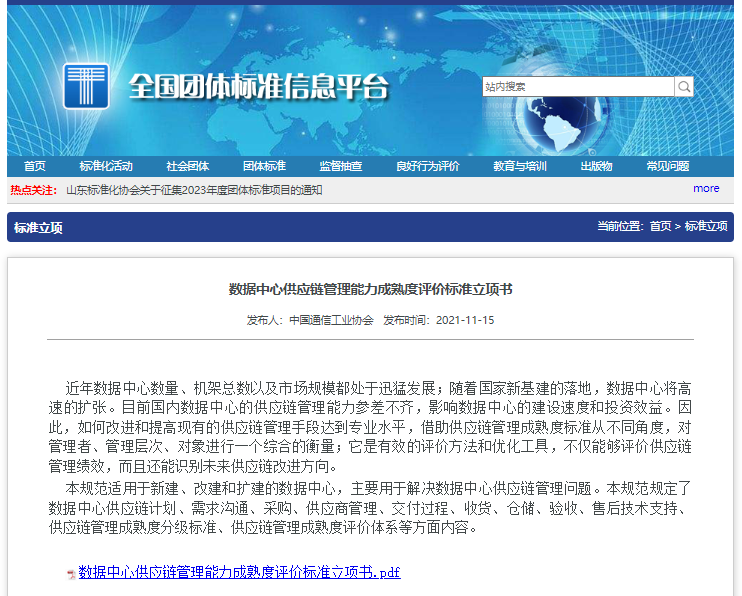This screenshot has width=742, height=596.
Task: Go to 教育与培训 section
Action: point(520,166)
